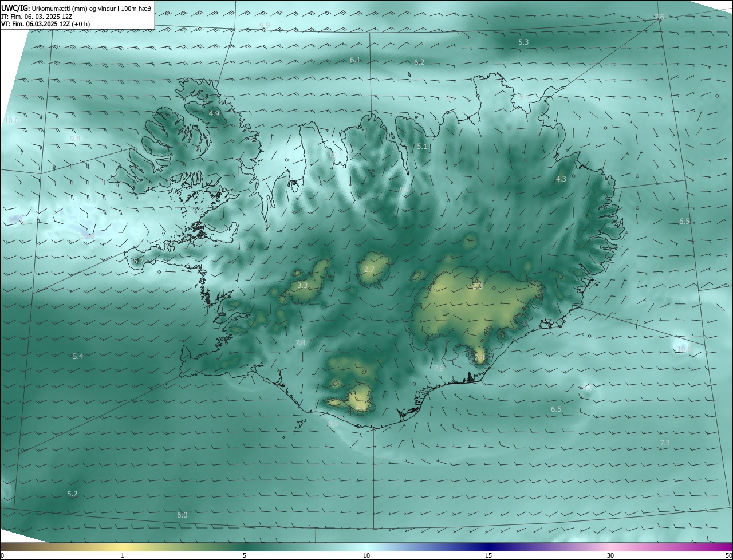Click the 10 tick label on the colour scale
The height and width of the screenshot is (560, 733).
(366, 556)
